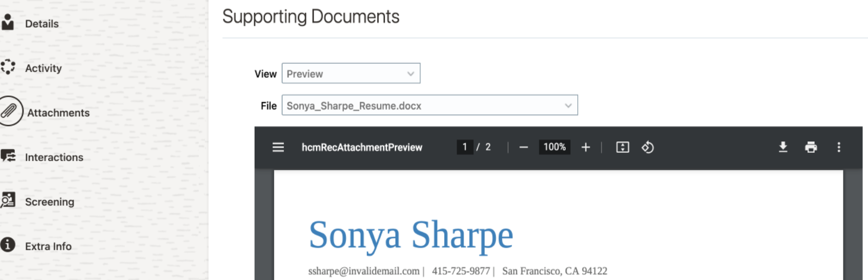Click the San Francisco, CA 94122 address
Screen dimensions: 868x280
[x=555, y=271]
